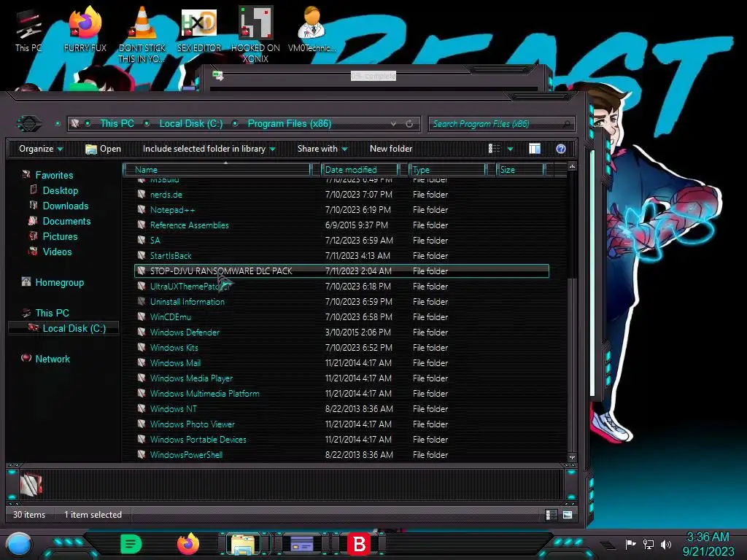The width and height of the screenshot is (747, 560).
Task: Launch the HOOKED ON XONIX shortcut
Action: point(255,34)
